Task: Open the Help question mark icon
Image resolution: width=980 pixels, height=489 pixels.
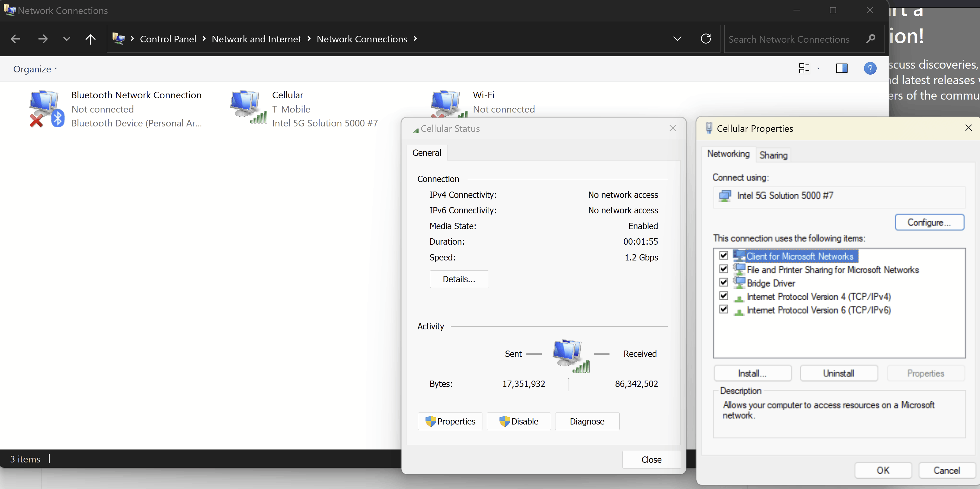Action: pos(870,69)
